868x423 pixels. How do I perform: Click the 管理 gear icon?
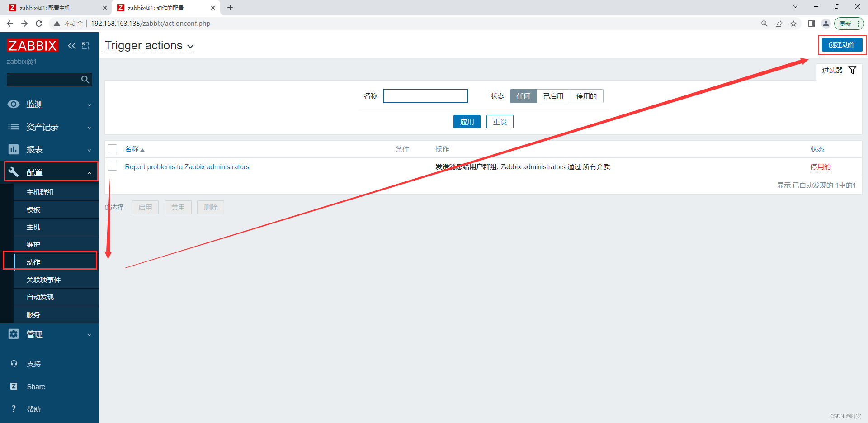click(14, 334)
